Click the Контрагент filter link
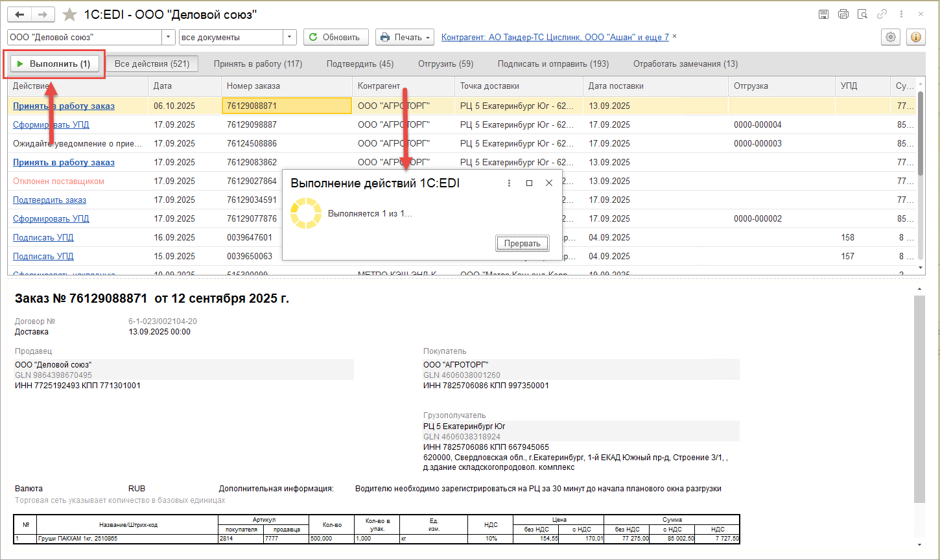 [x=555, y=38]
